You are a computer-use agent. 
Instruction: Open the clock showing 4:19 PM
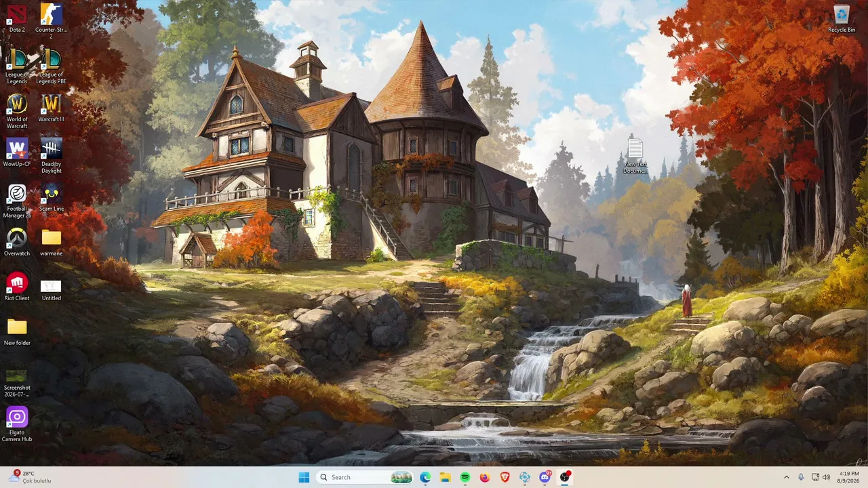[x=849, y=477]
